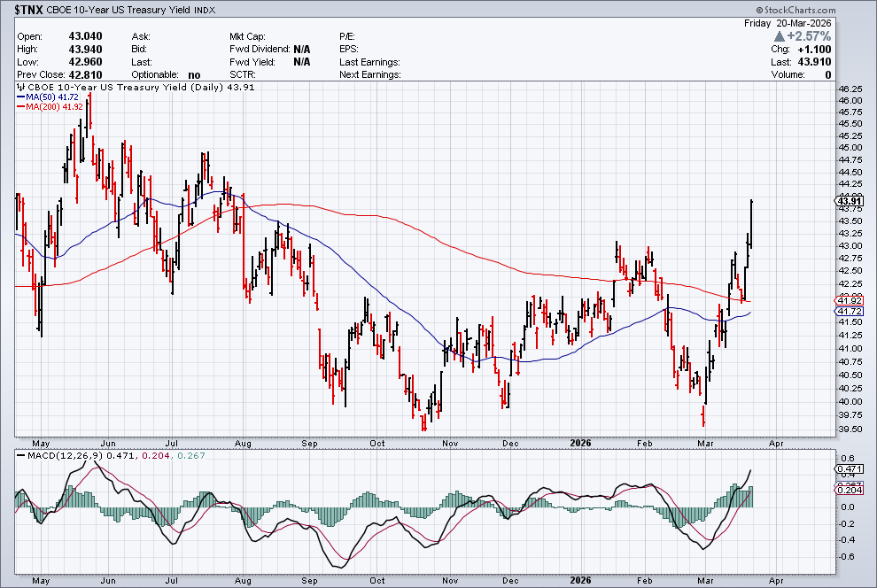The image size is (877, 588).
Task: Click the green 0.267 histogram value in MACD legend
Action: 191,455
